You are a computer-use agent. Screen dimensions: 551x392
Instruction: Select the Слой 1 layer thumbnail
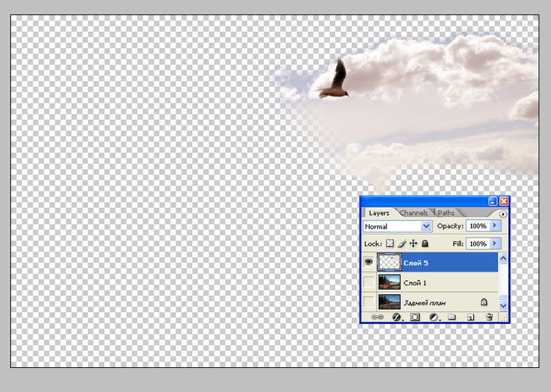[x=389, y=282]
